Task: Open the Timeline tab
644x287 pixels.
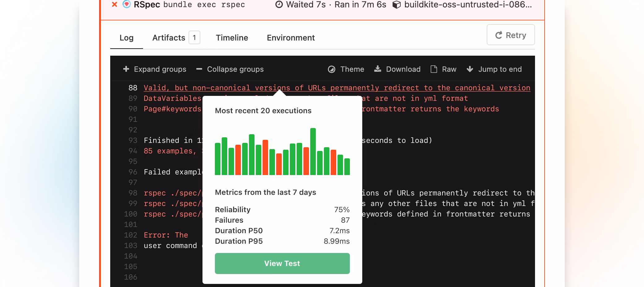Action: 232,38
